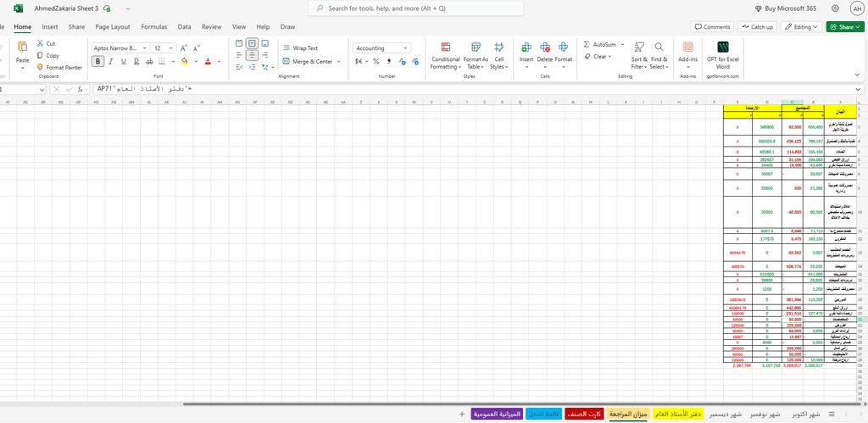Toggle Double Underline formatting
Viewport: 868px width, 423px height.
(x=136, y=61)
